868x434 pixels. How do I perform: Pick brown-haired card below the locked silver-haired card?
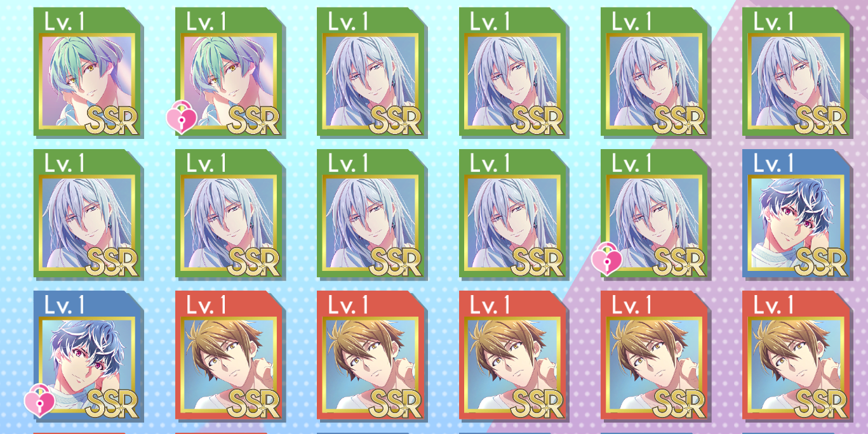[x=655, y=355]
